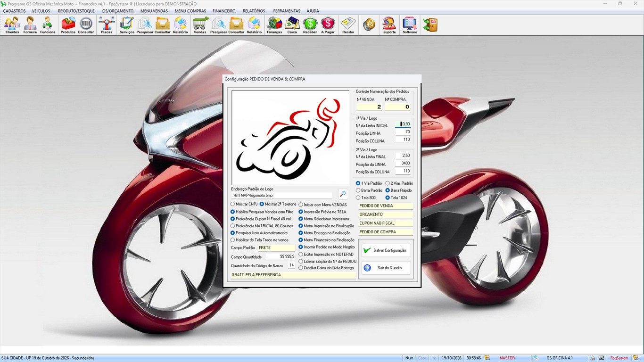Open Vendas shopping cart icon
644x362 pixels.
[x=200, y=25]
